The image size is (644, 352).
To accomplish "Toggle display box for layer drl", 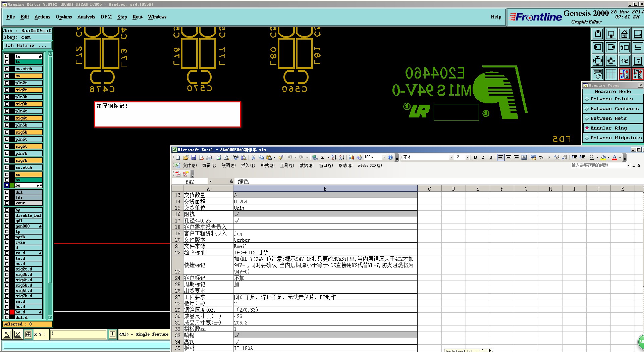I will tap(7, 192).
